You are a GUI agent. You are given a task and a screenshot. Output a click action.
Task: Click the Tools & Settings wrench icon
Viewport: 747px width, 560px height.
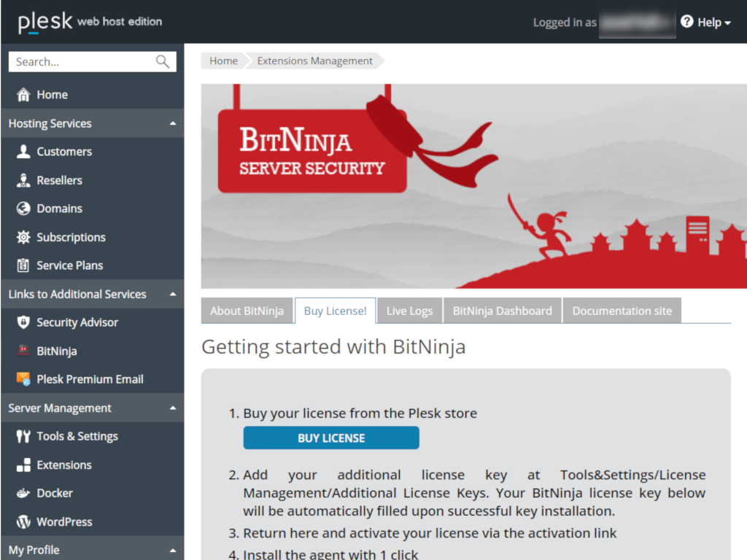[x=23, y=436]
